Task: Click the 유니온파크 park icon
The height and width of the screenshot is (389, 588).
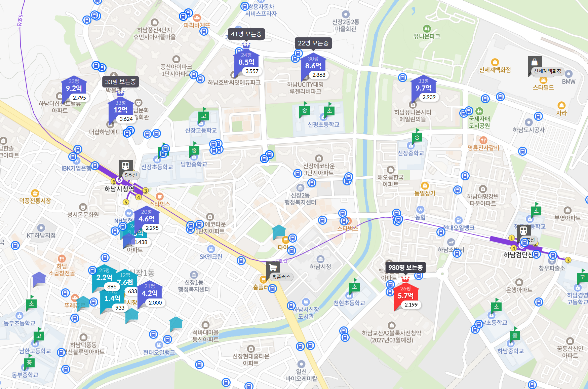Action: [427, 29]
